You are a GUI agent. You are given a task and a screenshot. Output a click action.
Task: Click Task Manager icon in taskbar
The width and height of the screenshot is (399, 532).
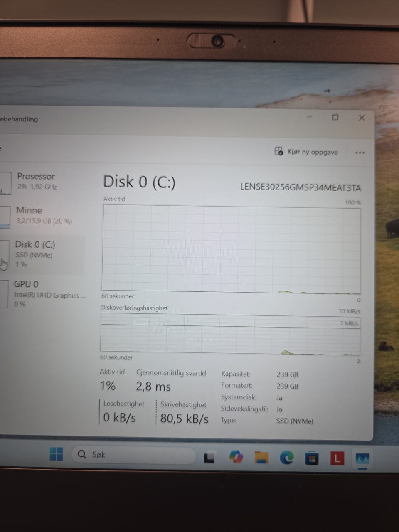362,459
